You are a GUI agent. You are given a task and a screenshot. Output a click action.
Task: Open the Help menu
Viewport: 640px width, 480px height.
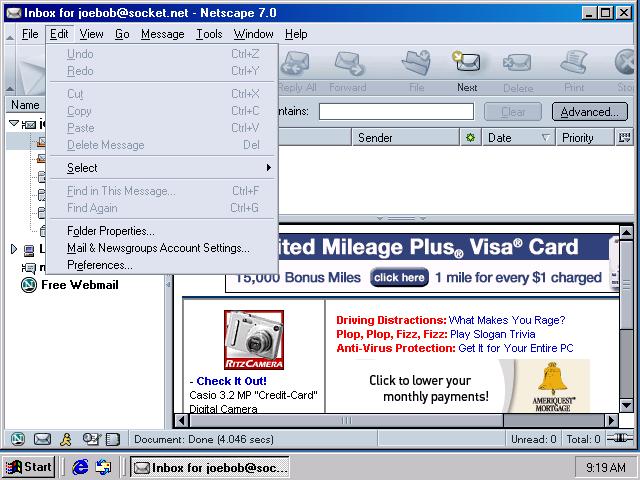click(x=296, y=34)
